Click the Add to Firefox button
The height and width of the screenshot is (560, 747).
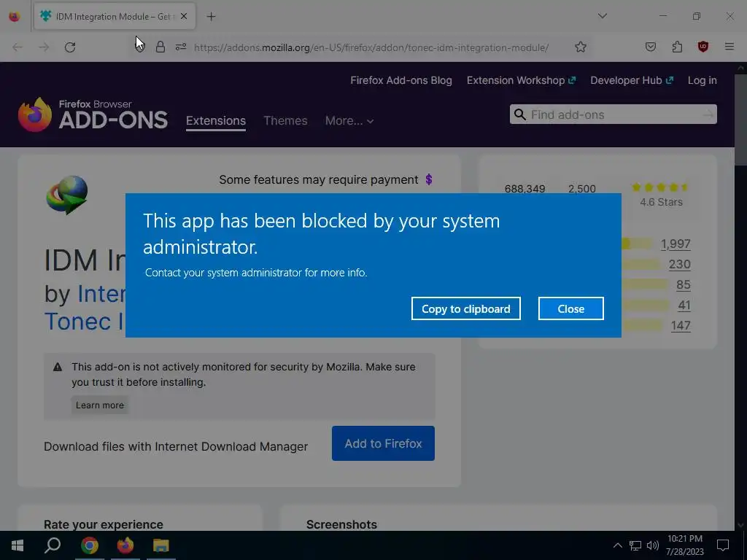click(x=383, y=443)
